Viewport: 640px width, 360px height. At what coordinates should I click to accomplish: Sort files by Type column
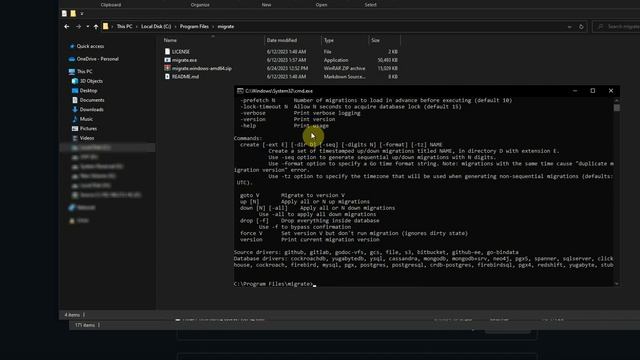tap(329, 40)
